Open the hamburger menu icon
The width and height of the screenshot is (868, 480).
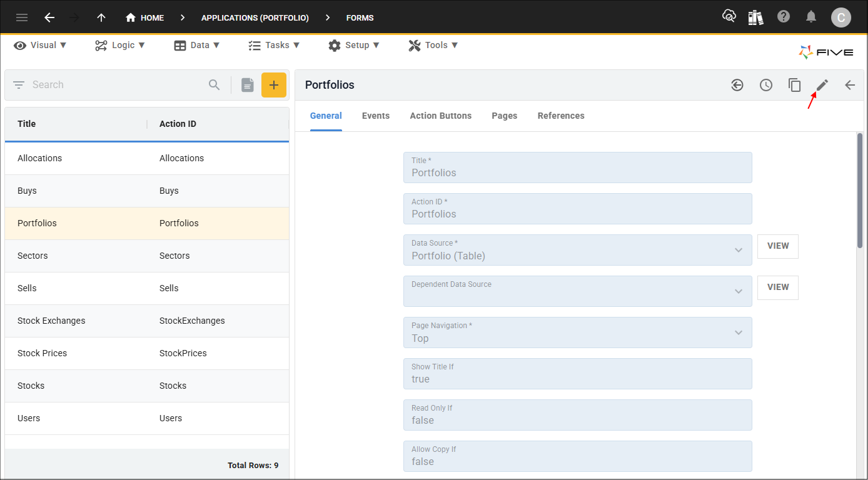(x=22, y=17)
